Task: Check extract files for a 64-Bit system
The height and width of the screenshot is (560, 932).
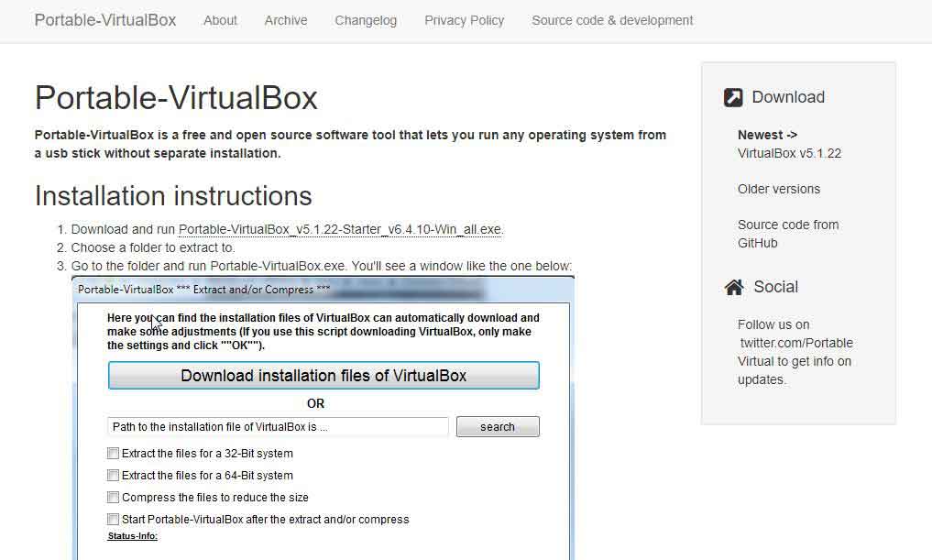Action: coord(113,475)
